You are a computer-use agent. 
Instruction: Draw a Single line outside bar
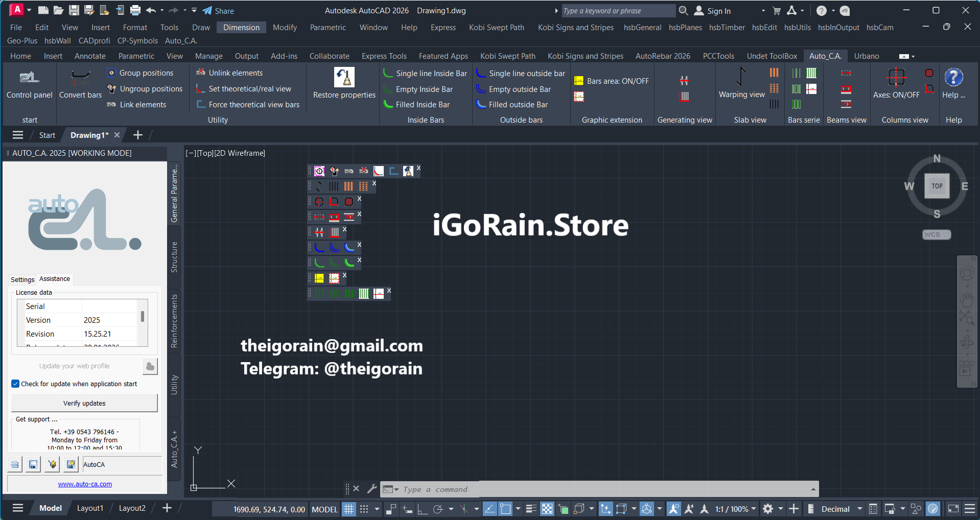(521, 74)
